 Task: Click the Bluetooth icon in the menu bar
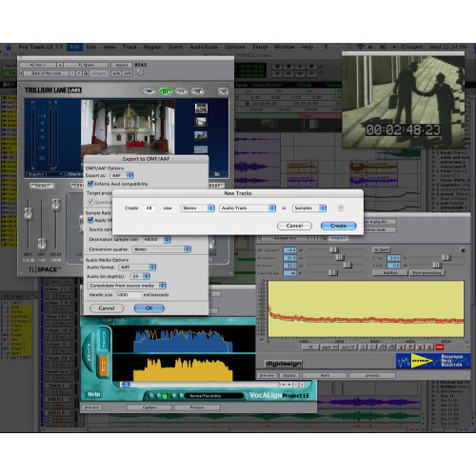[x=326, y=47]
